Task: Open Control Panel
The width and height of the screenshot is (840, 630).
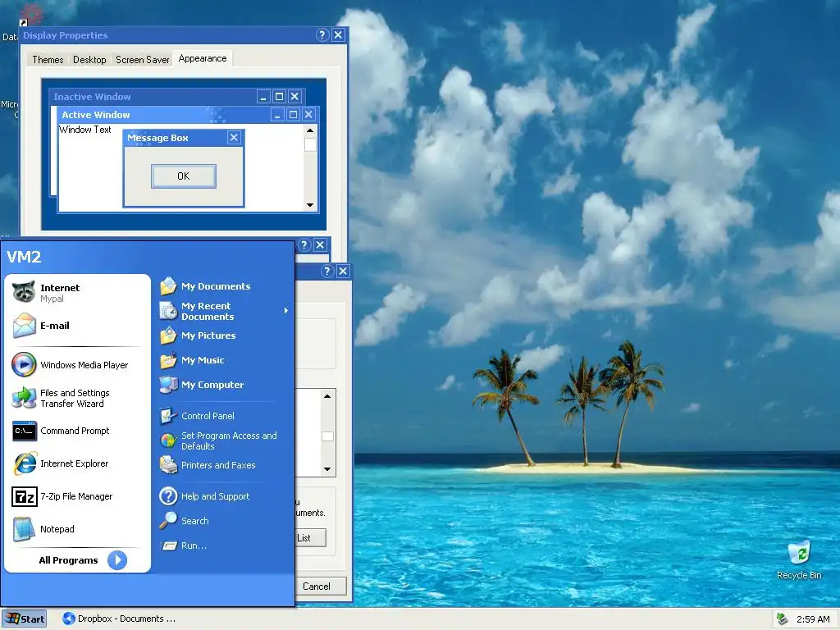Action: coord(225,416)
